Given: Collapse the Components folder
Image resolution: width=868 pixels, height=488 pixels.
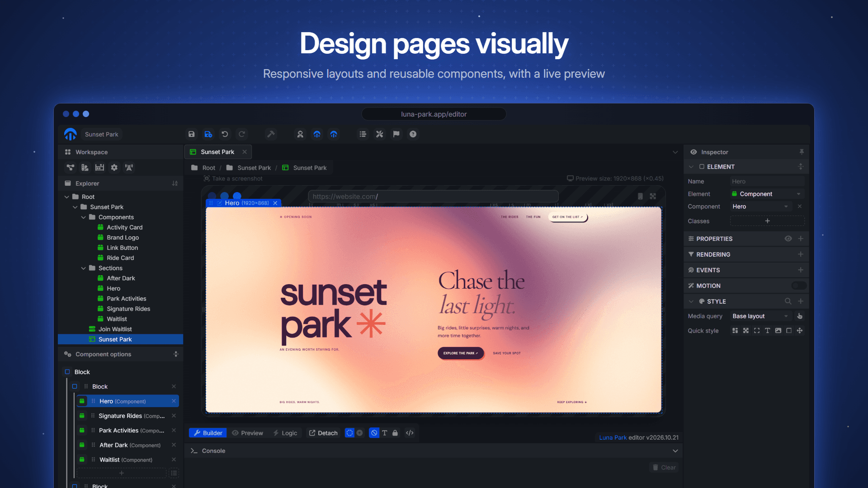Looking at the screenshot, I should [x=84, y=217].
